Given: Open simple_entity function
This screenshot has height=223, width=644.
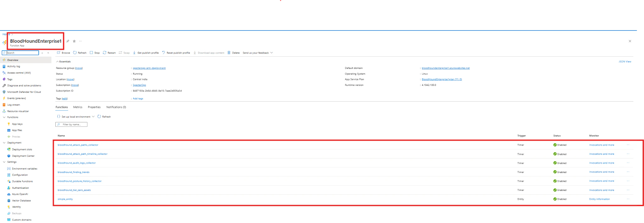Looking at the screenshot, I should tap(65, 199).
